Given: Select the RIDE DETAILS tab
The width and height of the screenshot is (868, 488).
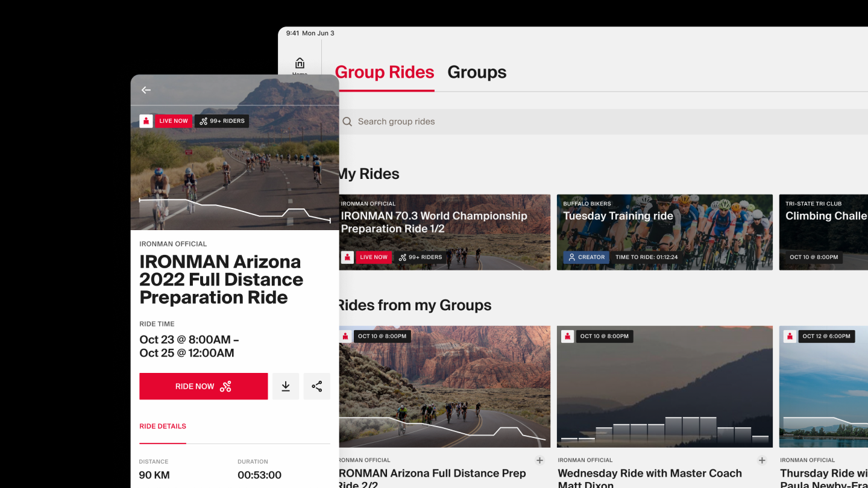Looking at the screenshot, I should [x=163, y=426].
